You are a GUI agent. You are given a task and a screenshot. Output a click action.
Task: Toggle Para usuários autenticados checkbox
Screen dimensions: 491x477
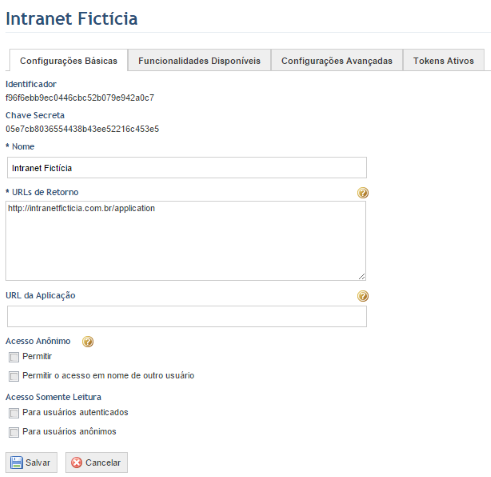pos(14,413)
